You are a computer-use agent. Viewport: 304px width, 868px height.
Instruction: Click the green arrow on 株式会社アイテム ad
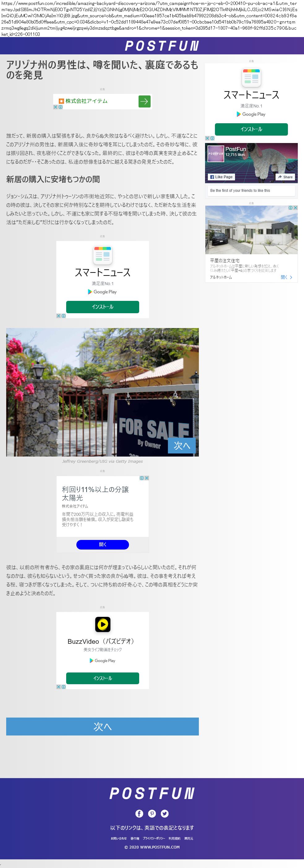[x=144, y=101]
